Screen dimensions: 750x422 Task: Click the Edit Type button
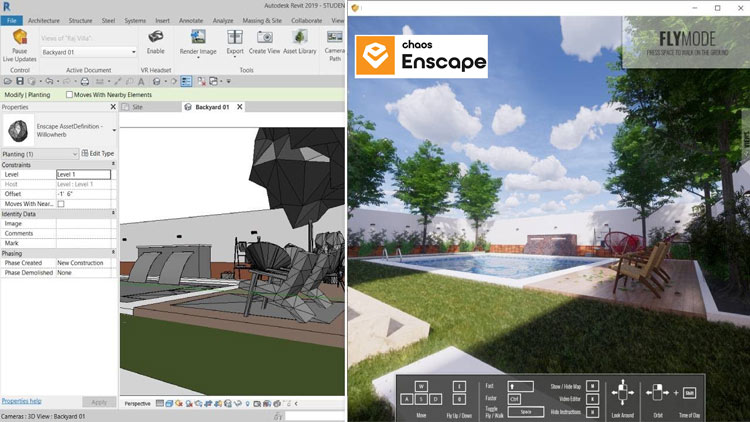click(x=99, y=154)
